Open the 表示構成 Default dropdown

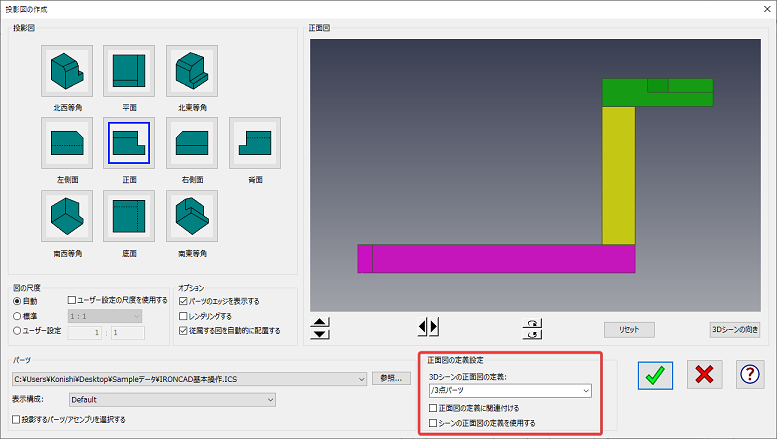click(x=172, y=400)
